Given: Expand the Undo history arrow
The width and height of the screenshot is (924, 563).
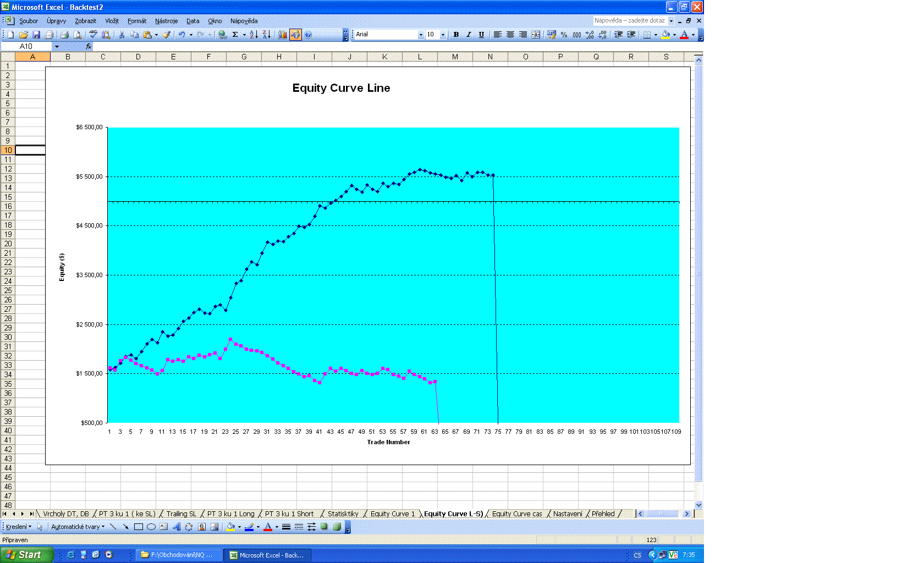Looking at the screenshot, I should [x=191, y=35].
